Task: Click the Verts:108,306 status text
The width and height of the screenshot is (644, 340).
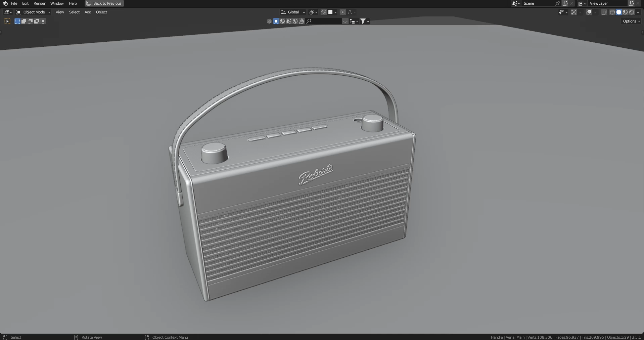Action: [540, 337]
